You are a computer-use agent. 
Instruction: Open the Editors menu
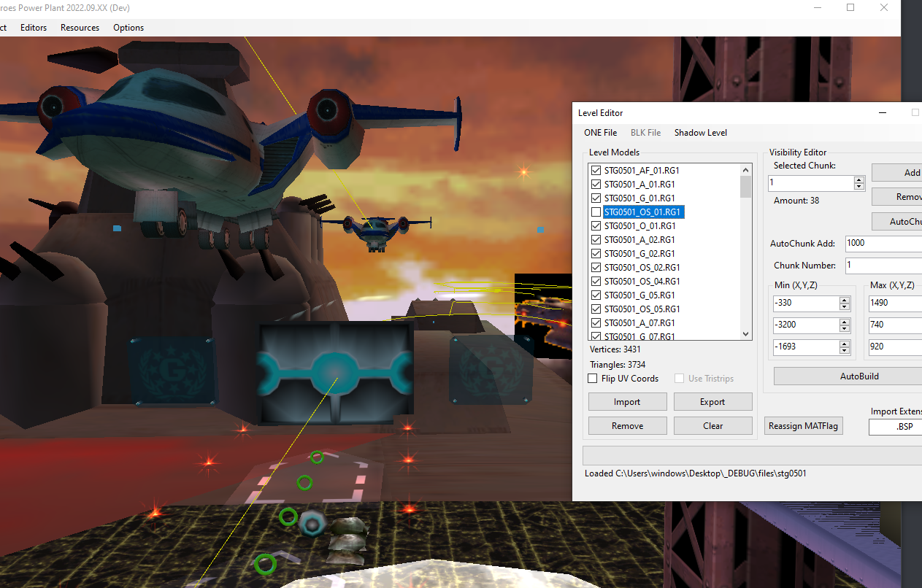pyautogui.click(x=34, y=27)
